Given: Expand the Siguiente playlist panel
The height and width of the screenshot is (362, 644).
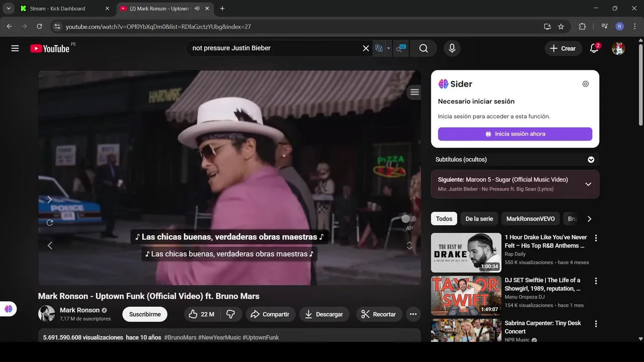Looking at the screenshot, I should tap(588, 184).
